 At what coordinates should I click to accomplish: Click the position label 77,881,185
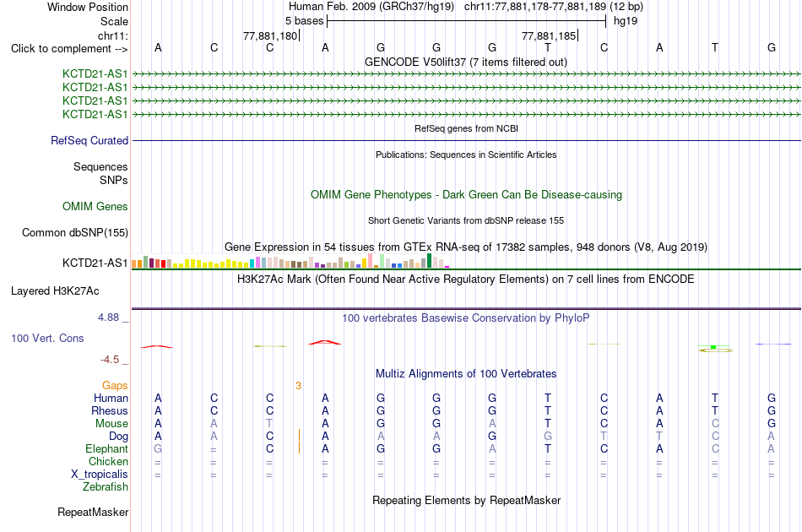pyautogui.click(x=548, y=35)
